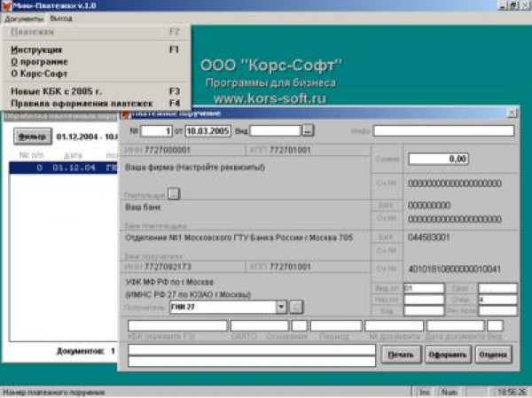
Task: Click the Ваша фирма payer name text
Action: (195, 168)
